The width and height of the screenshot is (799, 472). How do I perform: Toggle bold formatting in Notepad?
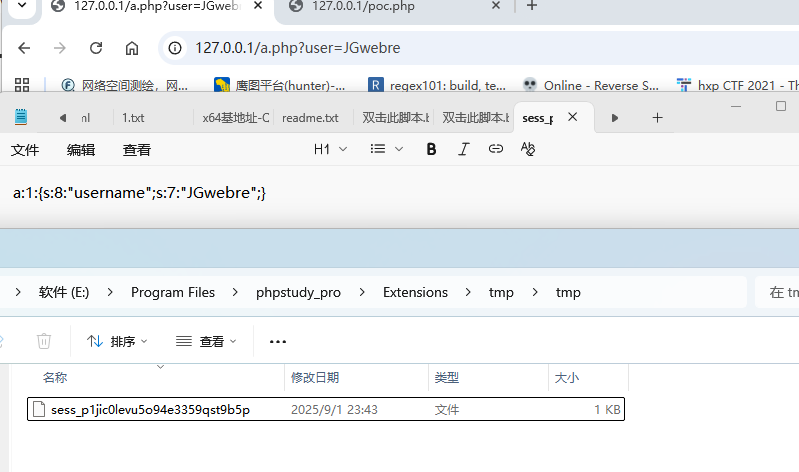pyautogui.click(x=431, y=149)
